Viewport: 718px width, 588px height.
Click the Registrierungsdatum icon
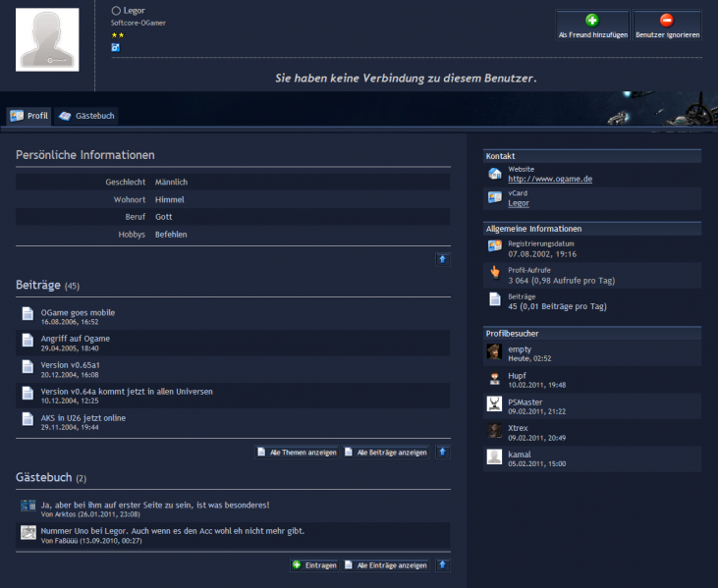(x=494, y=246)
